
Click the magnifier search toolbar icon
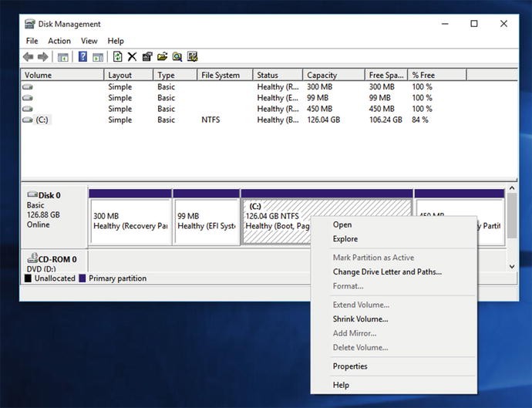coord(177,57)
